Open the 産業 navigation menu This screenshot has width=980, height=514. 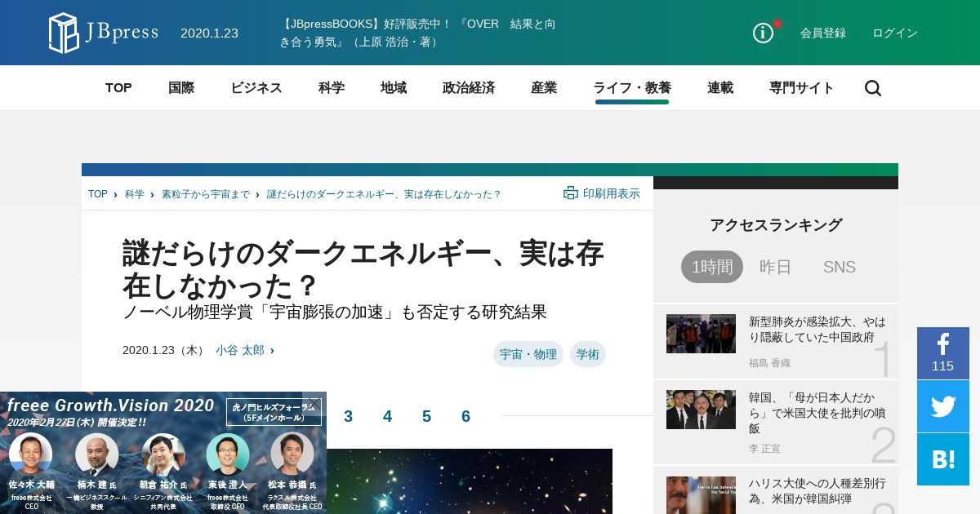(544, 88)
